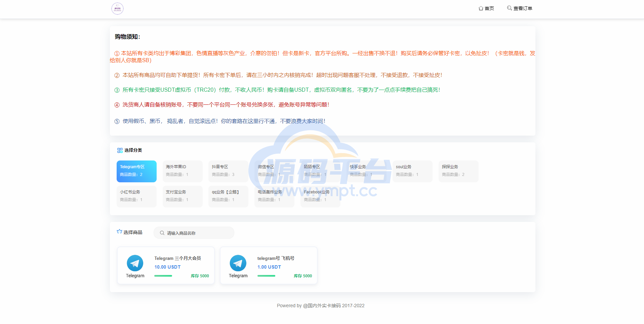Click the home house icon
This screenshot has width=644, height=324.
(x=481, y=8)
